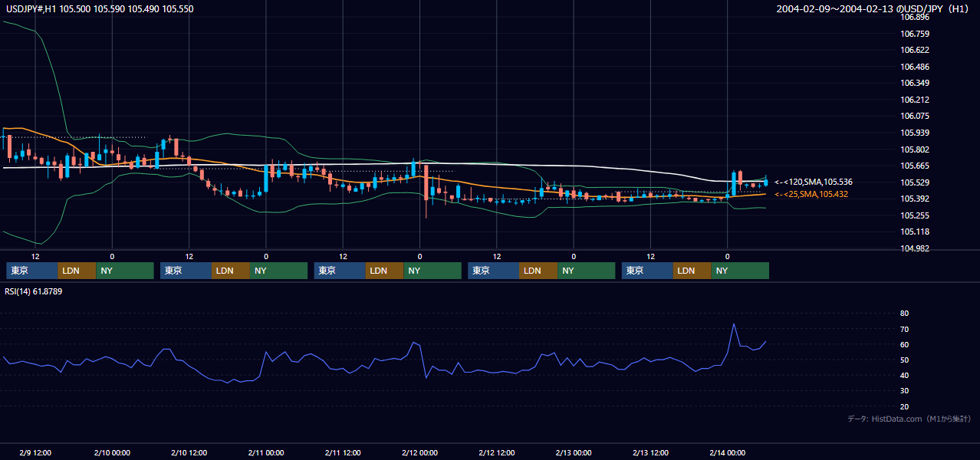The height and width of the screenshot is (460, 980).
Task: Click RSI scale value 60
Action: 904,344
